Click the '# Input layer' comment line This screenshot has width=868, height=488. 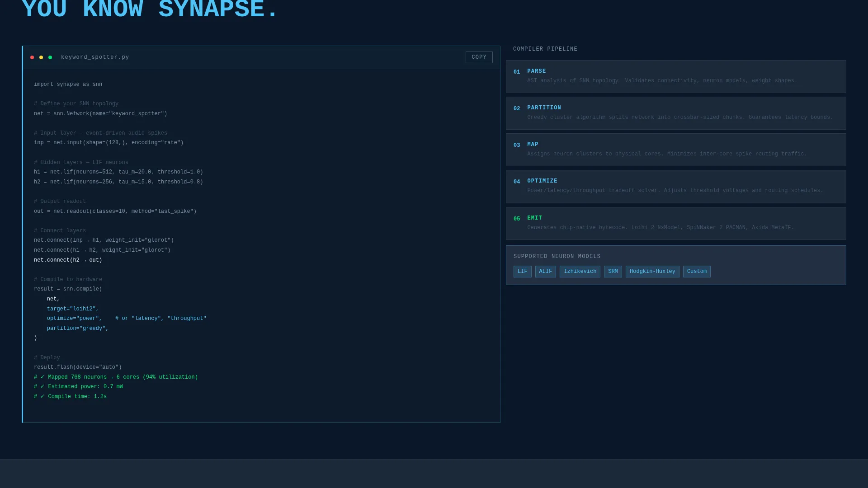[x=100, y=133]
